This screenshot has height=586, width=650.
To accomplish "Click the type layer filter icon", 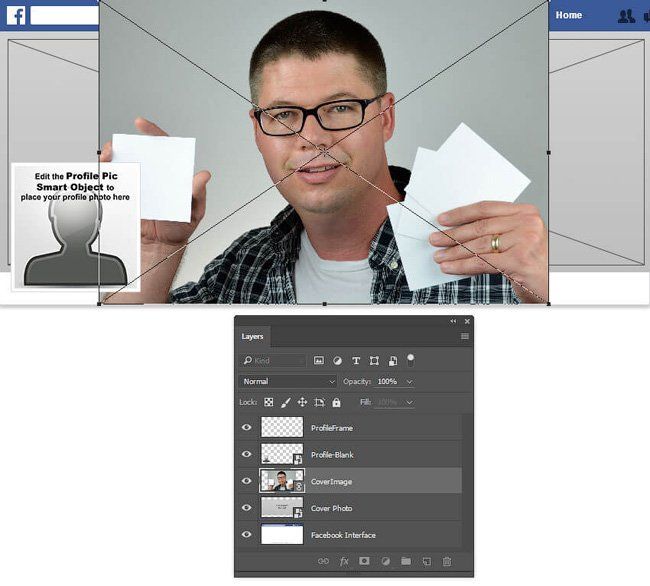I will click(x=356, y=360).
